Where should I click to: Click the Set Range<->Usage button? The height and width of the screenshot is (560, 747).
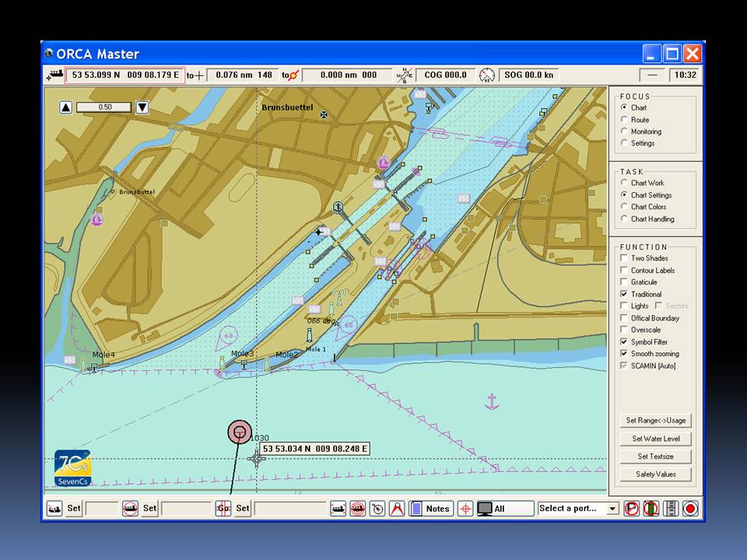[655, 421]
